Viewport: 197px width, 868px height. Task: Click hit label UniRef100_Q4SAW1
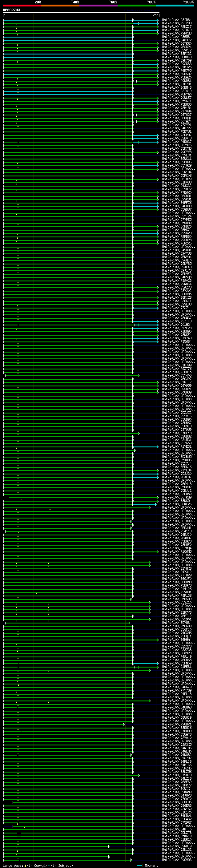(177, 250)
